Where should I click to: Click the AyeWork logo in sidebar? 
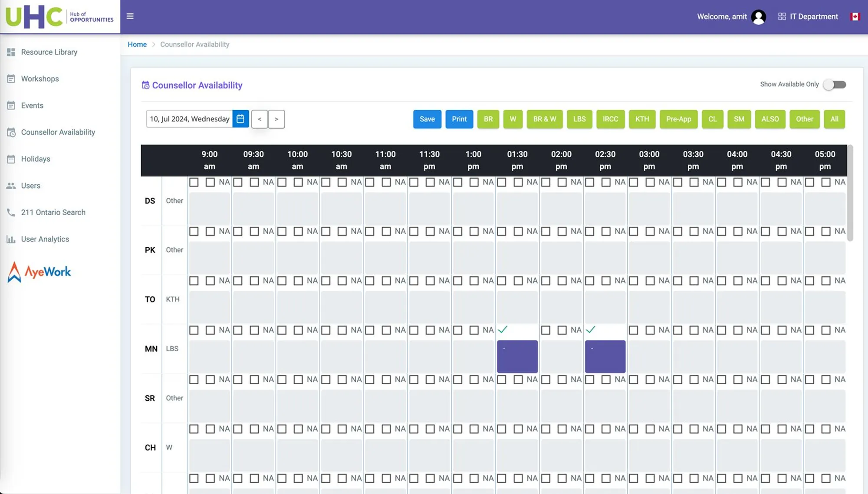point(39,272)
